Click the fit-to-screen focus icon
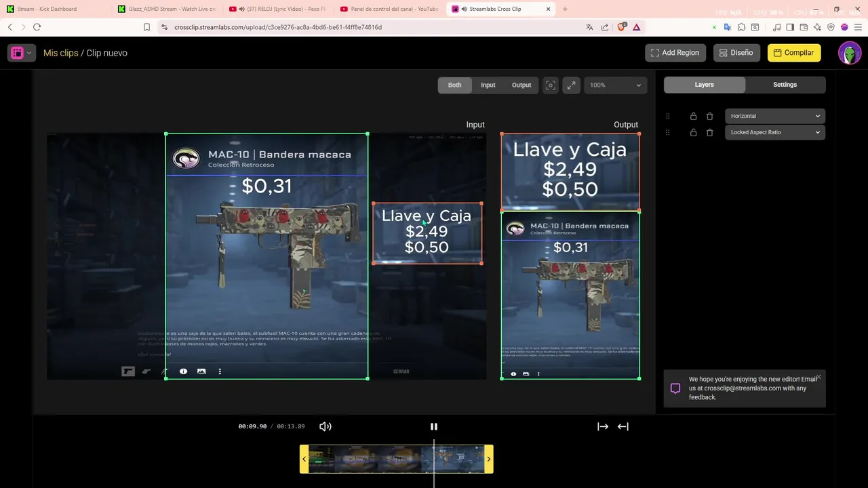 pos(551,85)
